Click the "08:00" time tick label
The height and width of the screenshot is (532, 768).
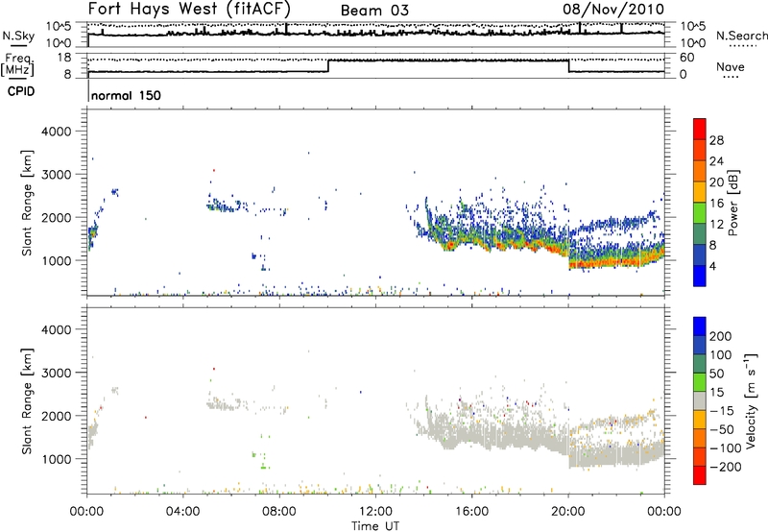pos(279,512)
